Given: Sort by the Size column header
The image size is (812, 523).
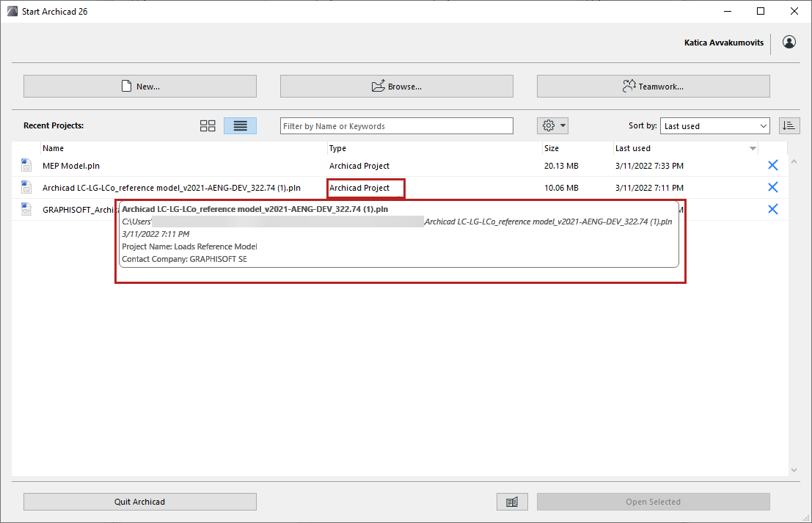Looking at the screenshot, I should (x=552, y=148).
